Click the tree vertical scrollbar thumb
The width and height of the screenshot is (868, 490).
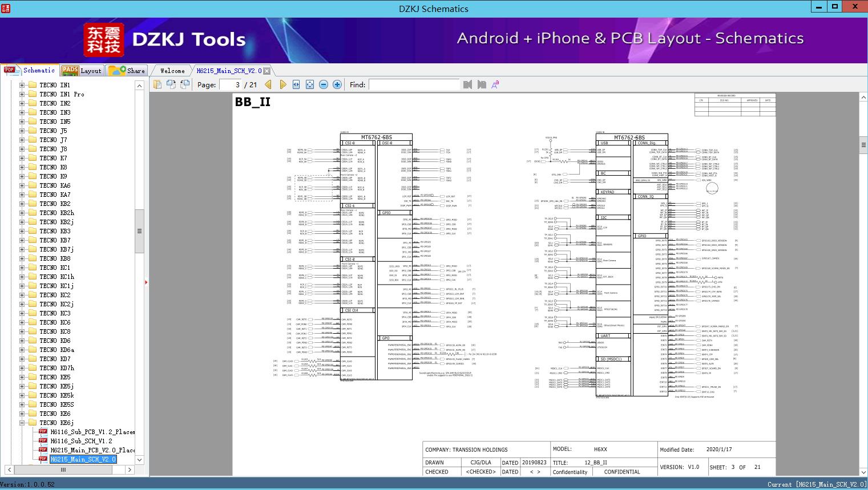[x=139, y=231]
